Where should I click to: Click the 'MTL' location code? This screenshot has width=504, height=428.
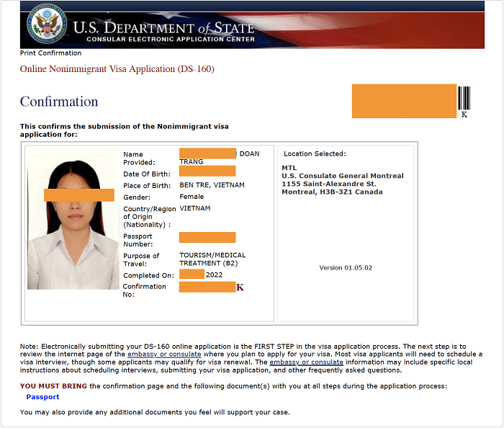coord(289,168)
